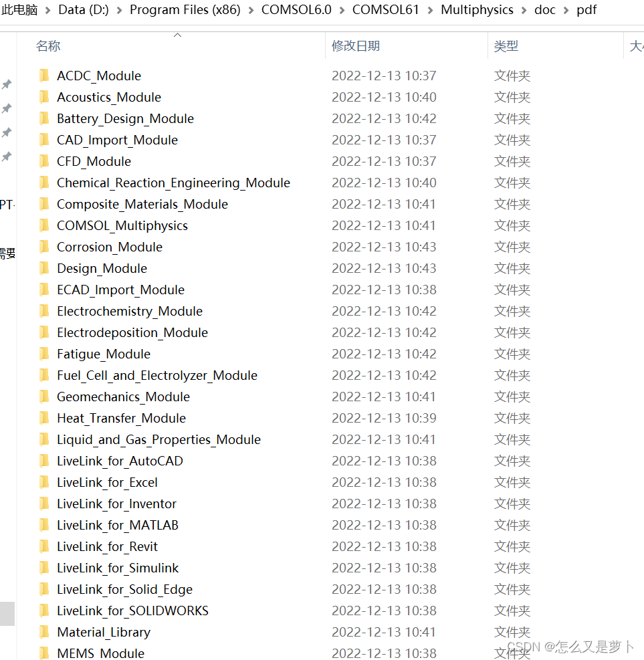Select the Heat_Transfer_Module folder icon
Viewport: 644px width, 660px height.
(x=44, y=419)
